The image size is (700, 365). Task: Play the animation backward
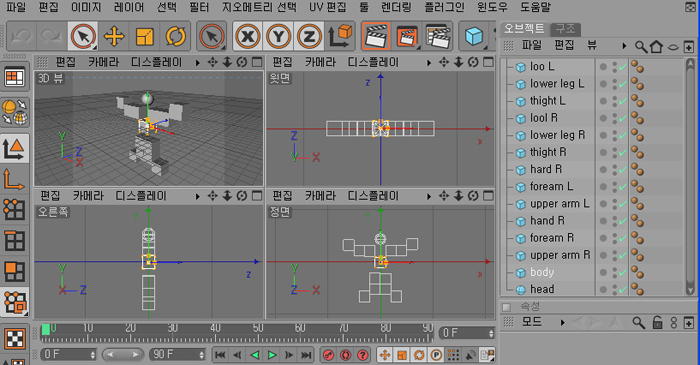254,355
